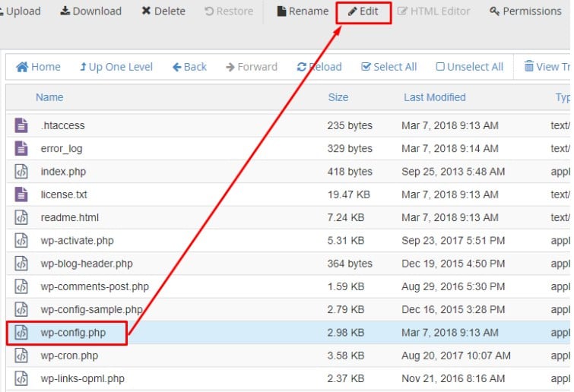Image resolution: width=574 pixels, height=392 pixels.
Task: Click the 7.24 KB size cell
Action: click(x=346, y=217)
